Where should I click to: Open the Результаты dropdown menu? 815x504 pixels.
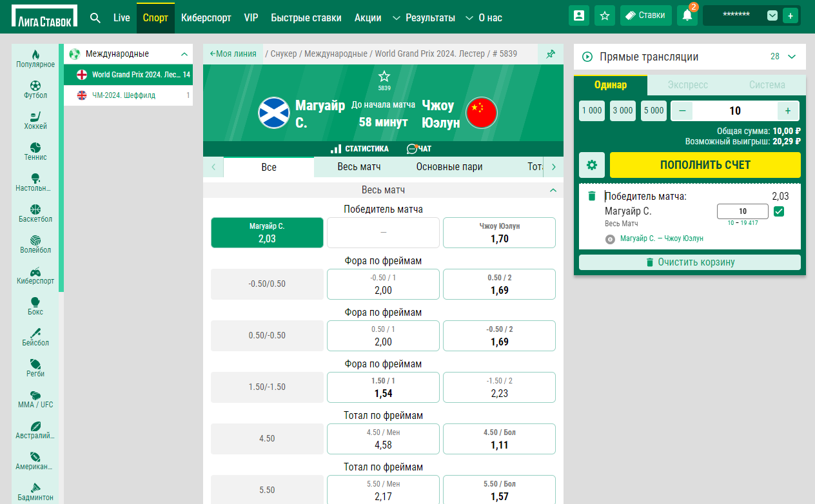424,18
